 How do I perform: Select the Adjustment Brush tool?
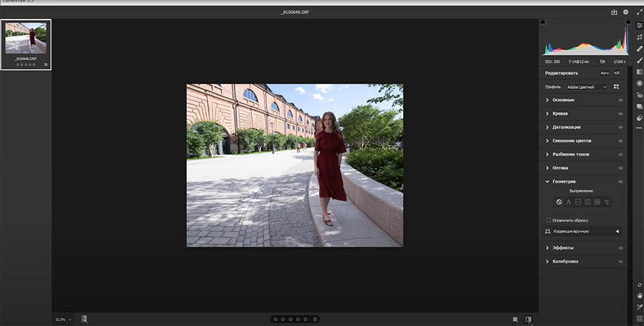pyautogui.click(x=639, y=60)
